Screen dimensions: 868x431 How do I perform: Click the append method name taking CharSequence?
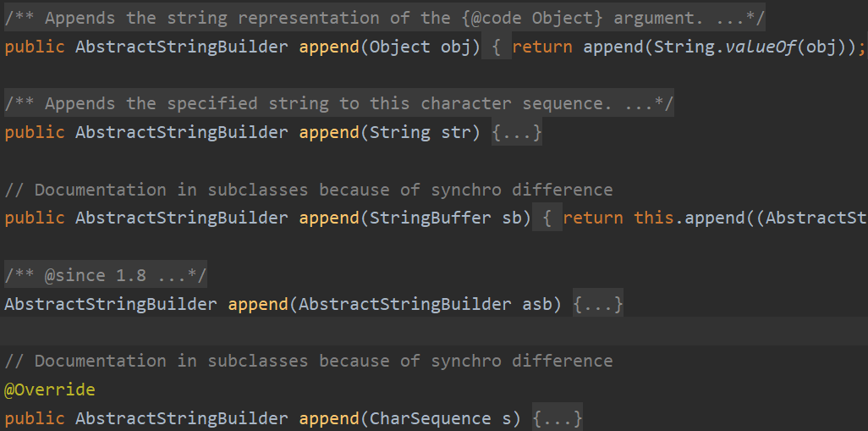tap(328, 418)
